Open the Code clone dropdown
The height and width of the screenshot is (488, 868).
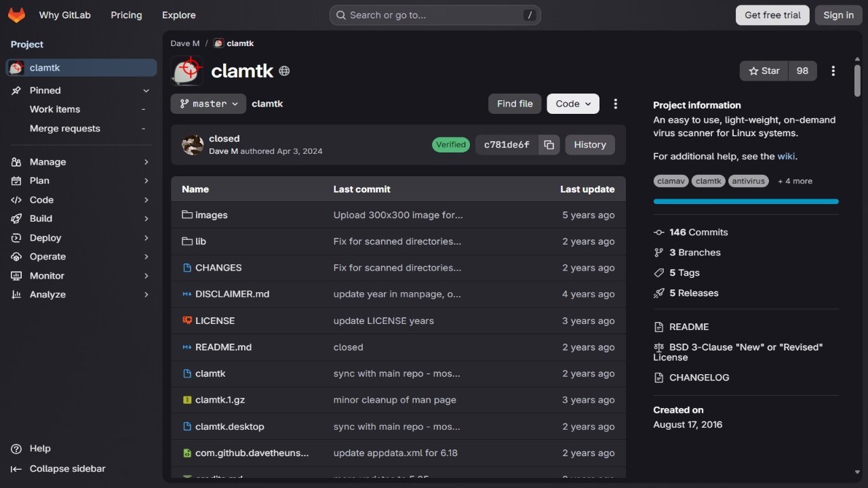[573, 104]
